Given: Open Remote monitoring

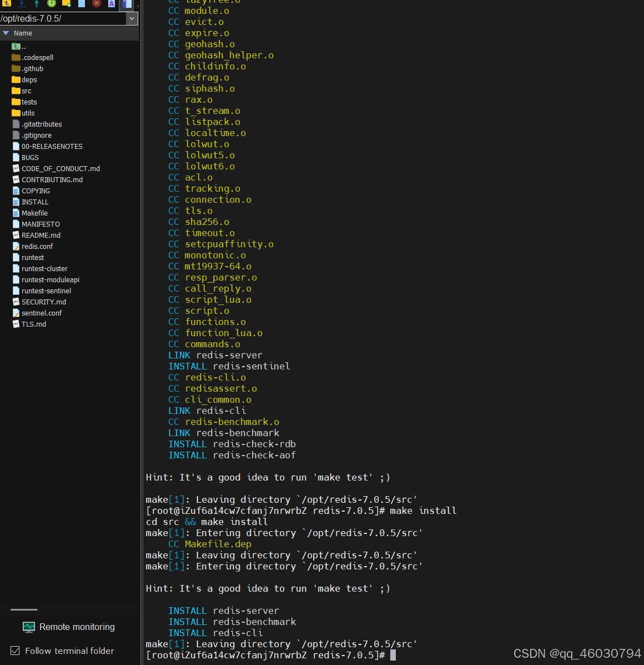Looking at the screenshot, I should (69, 627).
